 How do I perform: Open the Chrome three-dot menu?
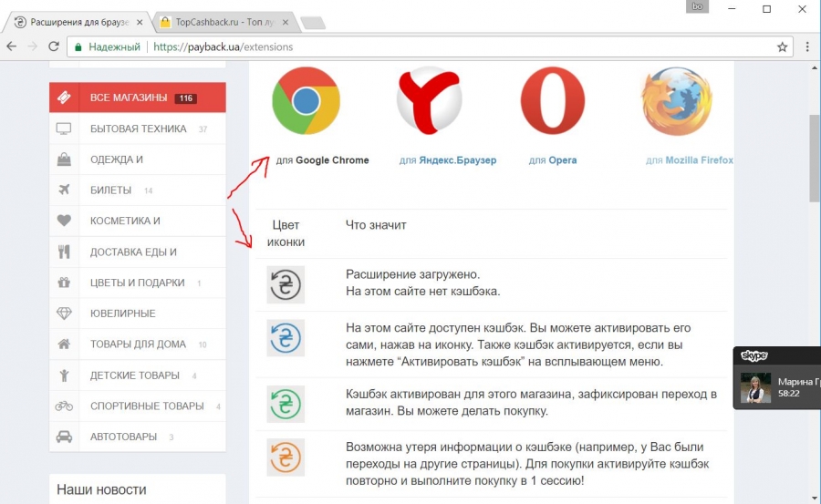click(x=807, y=46)
